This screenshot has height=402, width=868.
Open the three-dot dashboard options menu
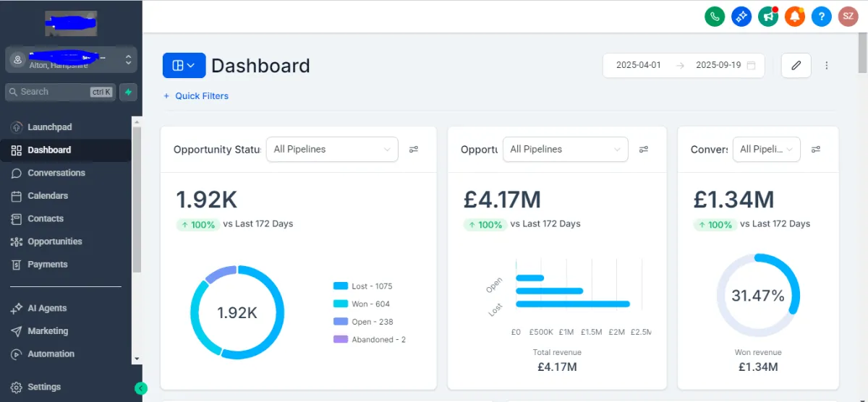(827, 65)
